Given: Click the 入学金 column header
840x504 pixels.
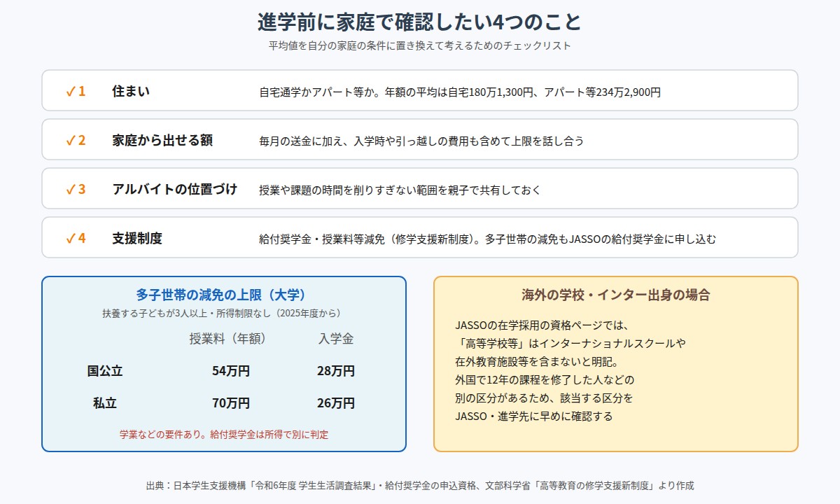Looking at the screenshot, I should point(336,339).
